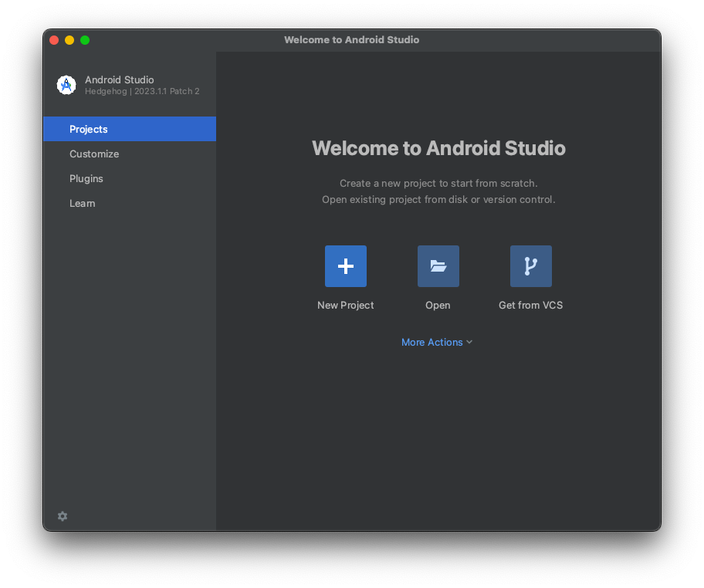Image resolution: width=704 pixels, height=588 pixels.
Task: Click the Open folder icon
Action: click(x=438, y=266)
